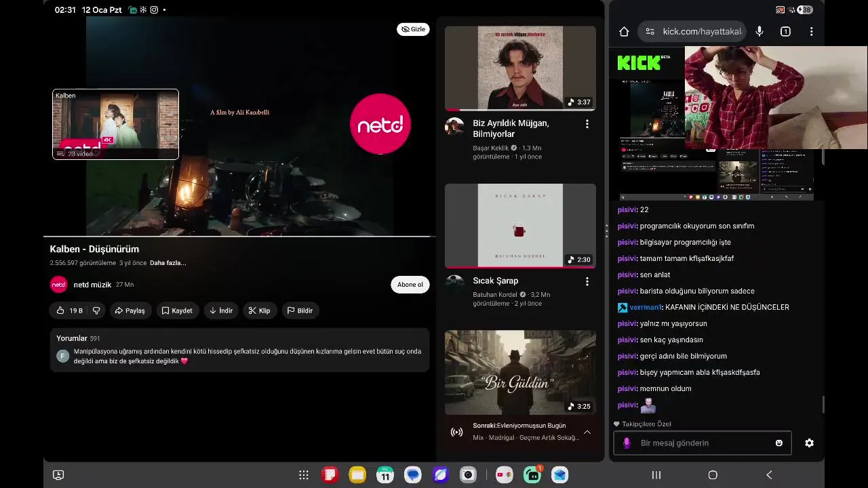This screenshot has height=488, width=868.
Task: Open Bir Güldün video thumbnail
Action: click(x=520, y=372)
